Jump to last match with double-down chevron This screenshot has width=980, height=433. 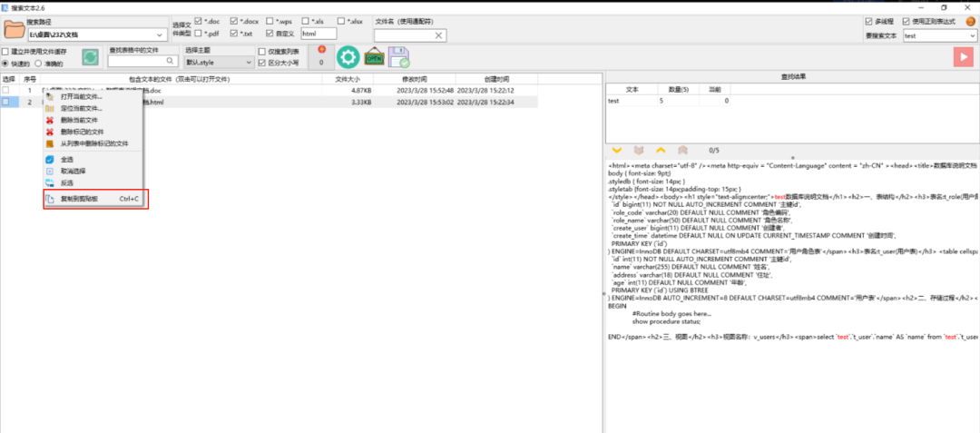point(638,150)
